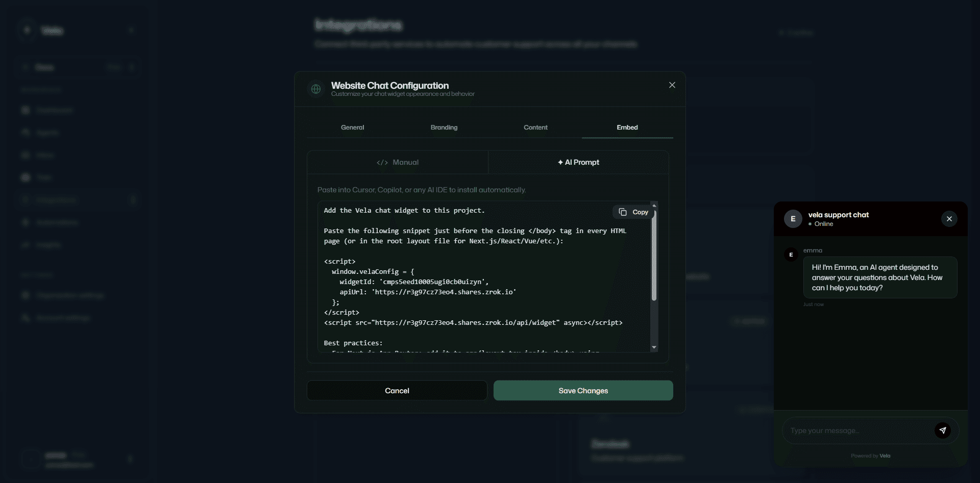Screen dimensions: 980x483
Task: Click the vela support chat title
Action: pyautogui.click(x=838, y=215)
